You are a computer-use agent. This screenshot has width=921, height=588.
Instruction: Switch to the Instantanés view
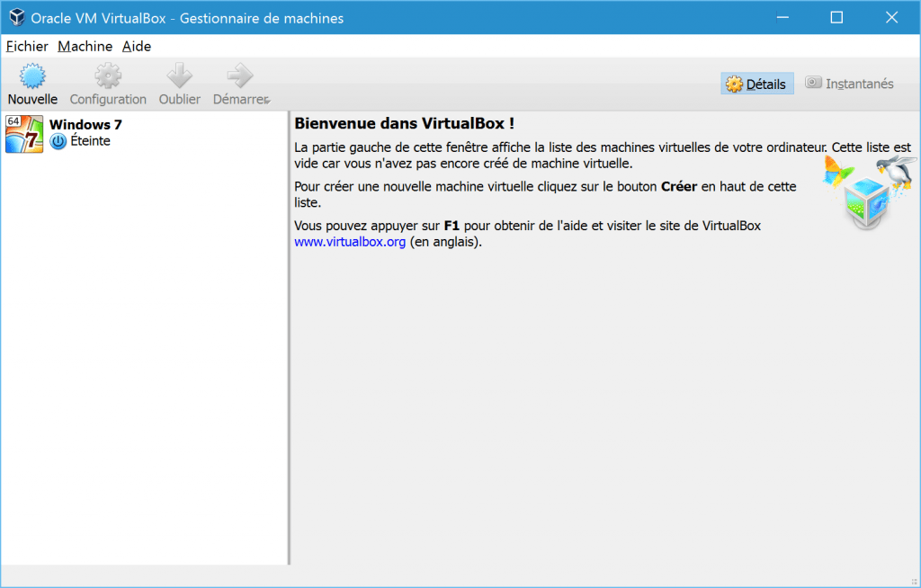pos(850,84)
